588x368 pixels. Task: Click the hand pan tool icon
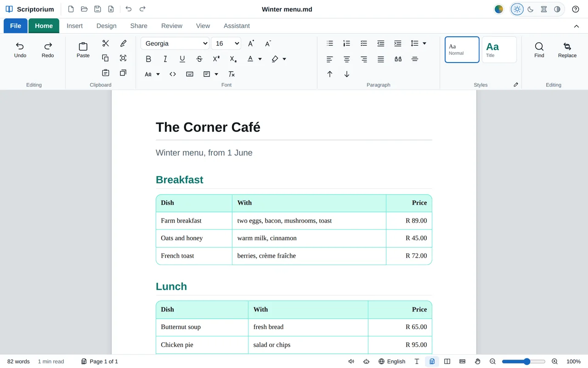coord(477,362)
